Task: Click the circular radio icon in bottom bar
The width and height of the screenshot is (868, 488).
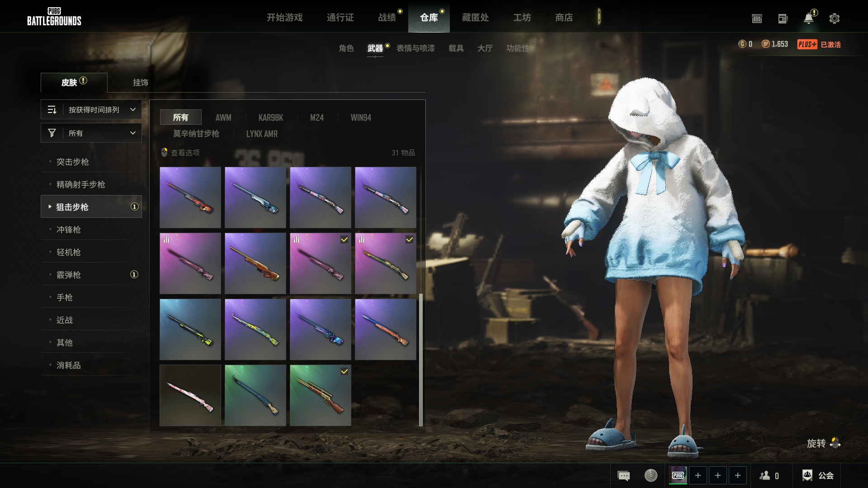Action: click(x=651, y=475)
